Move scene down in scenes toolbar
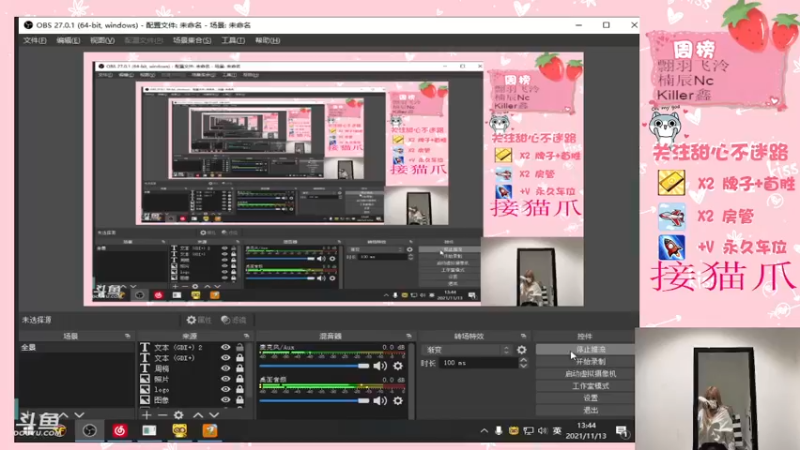Screen dimensions: 800x450 click(x=79, y=415)
